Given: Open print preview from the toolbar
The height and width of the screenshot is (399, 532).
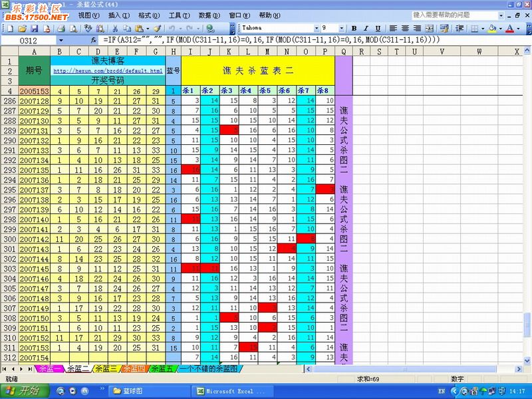Looking at the screenshot, I should click(x=73, y=29).
